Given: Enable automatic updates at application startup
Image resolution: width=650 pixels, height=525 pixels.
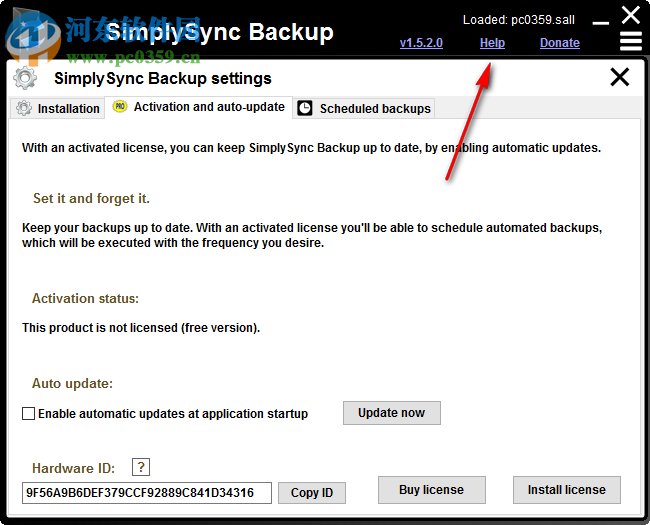Looking at the screenshot, I should tap(28, 413).
